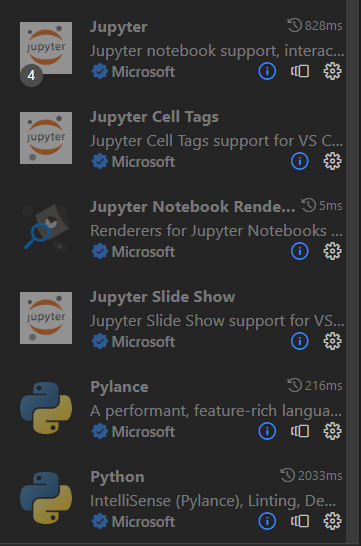Viewport: 361px width, 546px height.
Task: Click Microsoft publisher under Jupyter Slide Show
Action: pos(143,342)
